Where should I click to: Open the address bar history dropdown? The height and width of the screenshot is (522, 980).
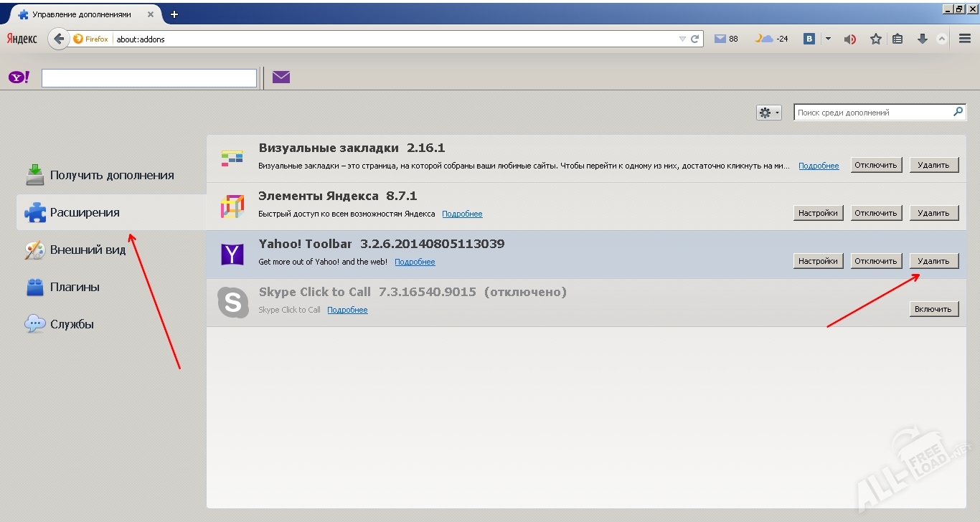point(681,39)
